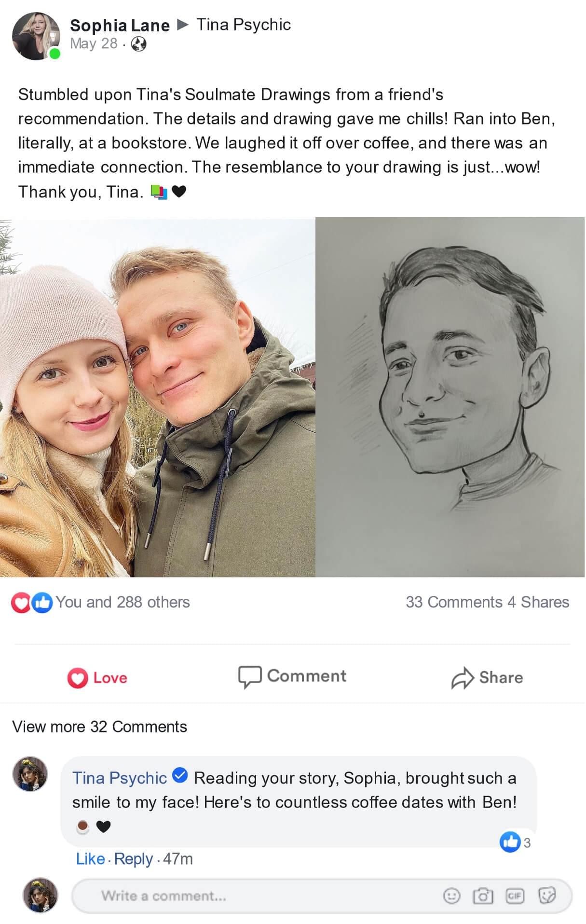Open the GIF picker in comment box

pos(514,896)
